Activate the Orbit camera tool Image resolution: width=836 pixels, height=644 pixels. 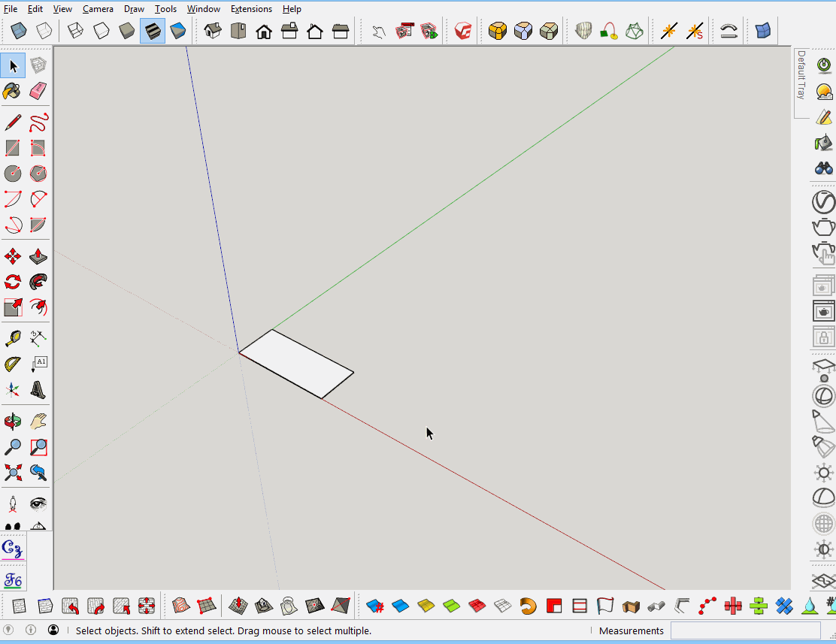coord(12,421)
